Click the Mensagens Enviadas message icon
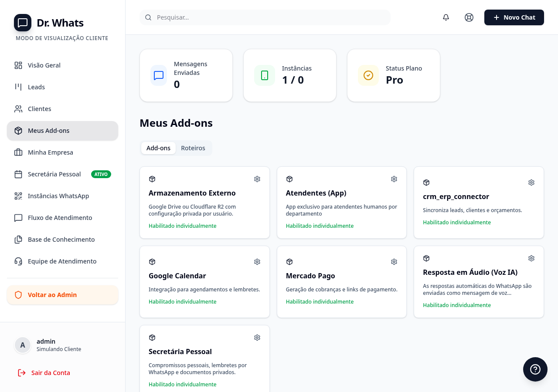The height and width of the screenshot is (392, 558). click(159, 75)
